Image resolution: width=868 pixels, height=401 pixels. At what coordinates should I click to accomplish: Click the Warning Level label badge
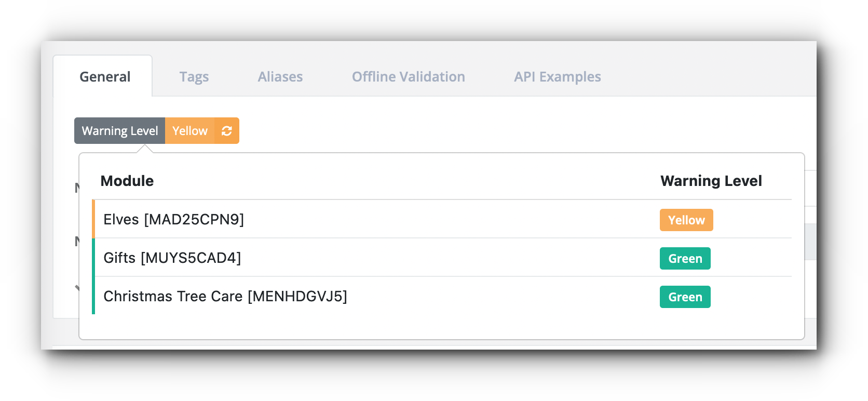point(120,131)
